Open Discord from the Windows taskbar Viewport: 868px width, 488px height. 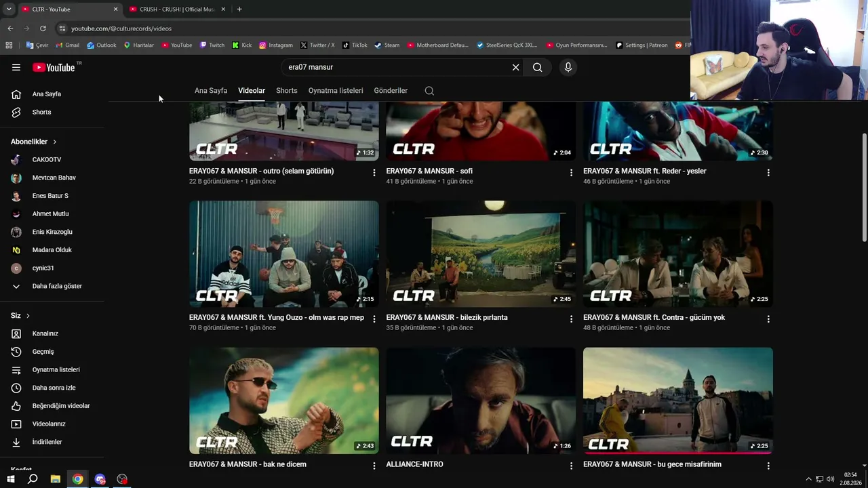[x=100, y=479]
